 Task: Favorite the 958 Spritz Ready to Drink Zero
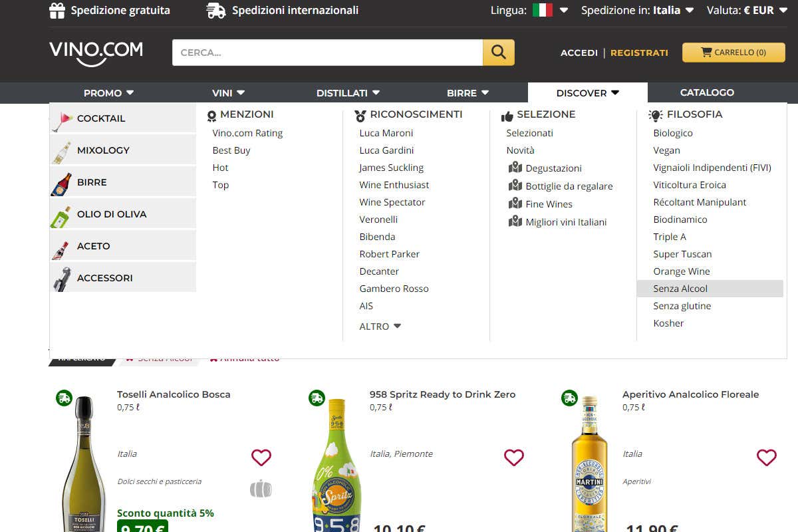click(514, 458)
